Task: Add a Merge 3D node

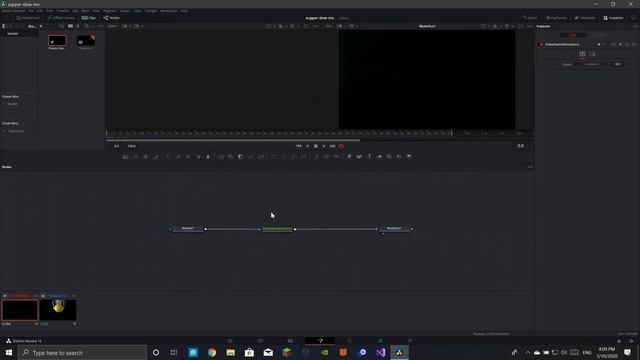Action: coord(379,157)
